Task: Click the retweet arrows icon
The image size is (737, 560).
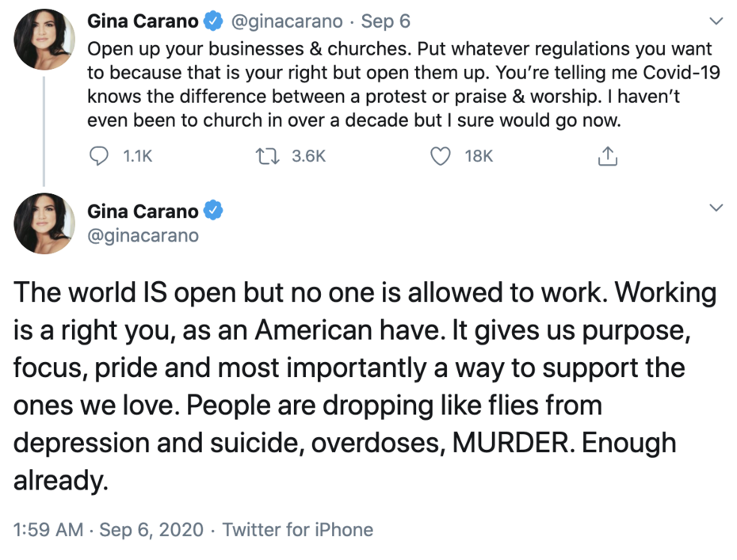Action: [x=267, y=157]
